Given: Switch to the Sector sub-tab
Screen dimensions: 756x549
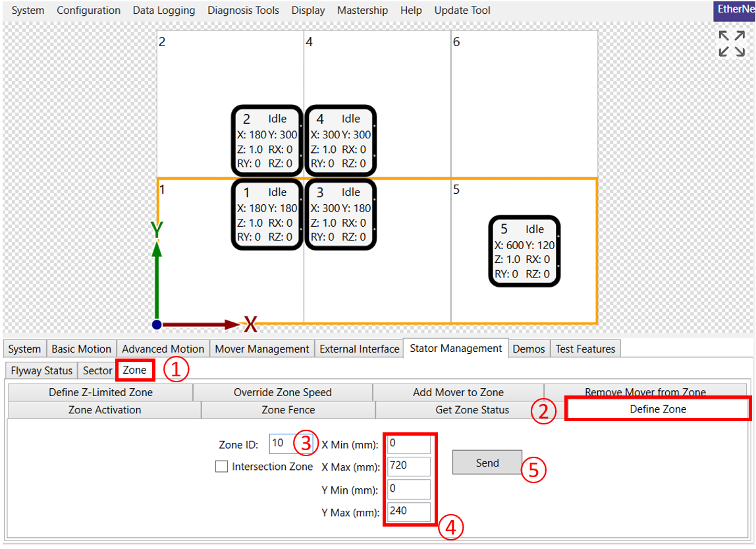Looking at the screenshot, I should coord(97,370).
